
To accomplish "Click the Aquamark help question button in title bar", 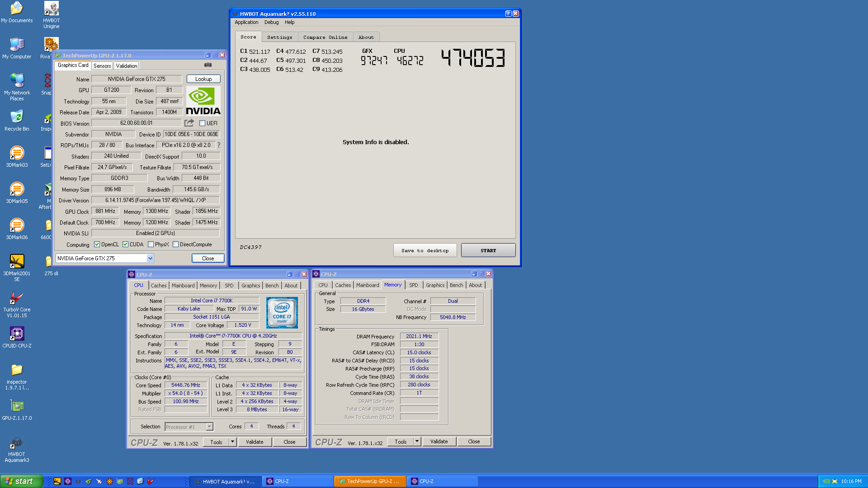I will (x=508, y=14).
